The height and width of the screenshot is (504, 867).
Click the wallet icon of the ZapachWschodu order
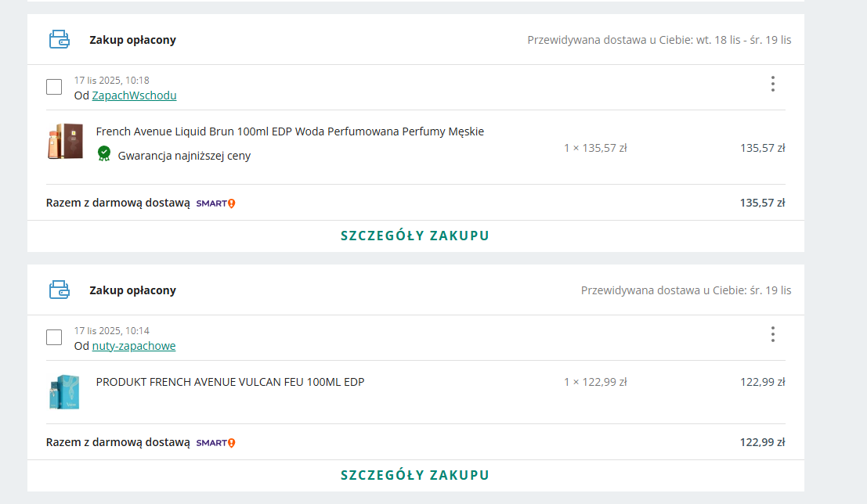pos(60,39)
